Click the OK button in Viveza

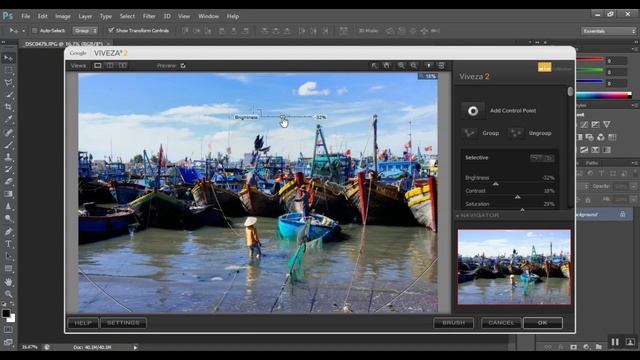pos(542,323)
